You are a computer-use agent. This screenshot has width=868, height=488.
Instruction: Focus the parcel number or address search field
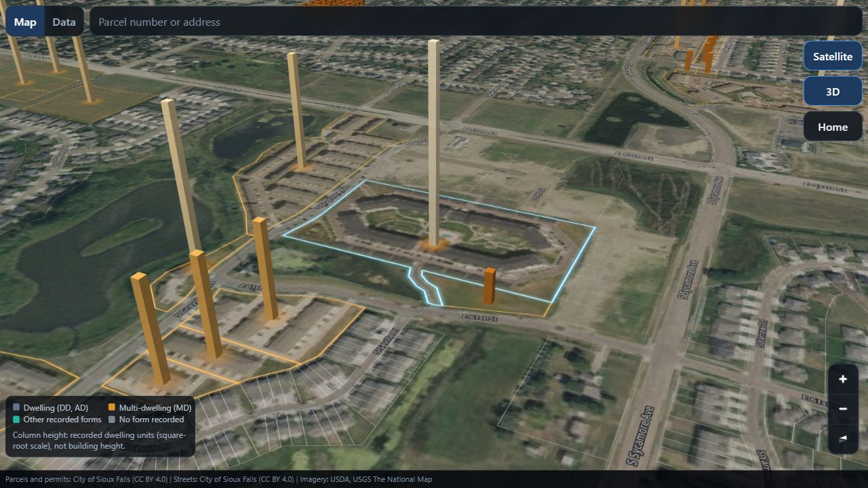click(x=476, y=22)
